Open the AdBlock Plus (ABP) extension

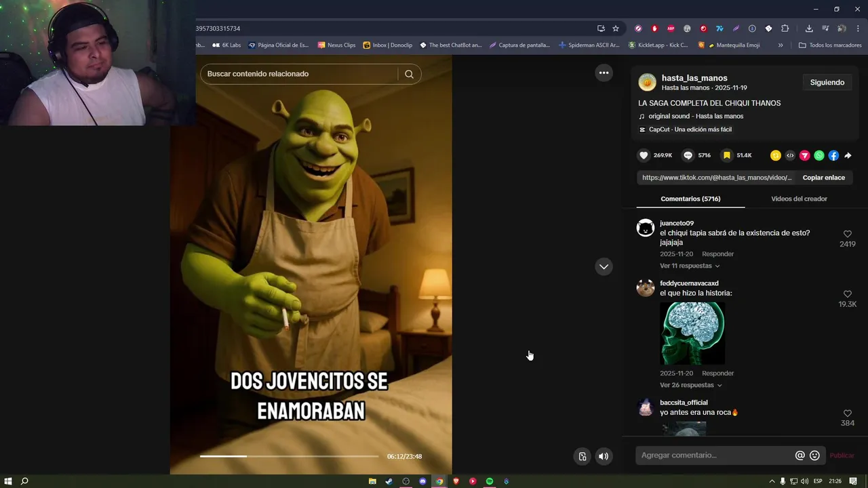point(671,28)
